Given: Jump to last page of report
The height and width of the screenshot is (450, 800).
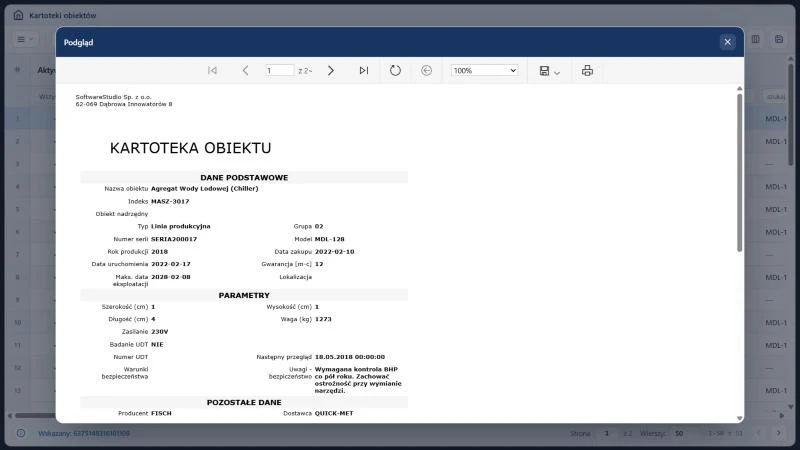Looking at the screenshot, I should (364, 70).
